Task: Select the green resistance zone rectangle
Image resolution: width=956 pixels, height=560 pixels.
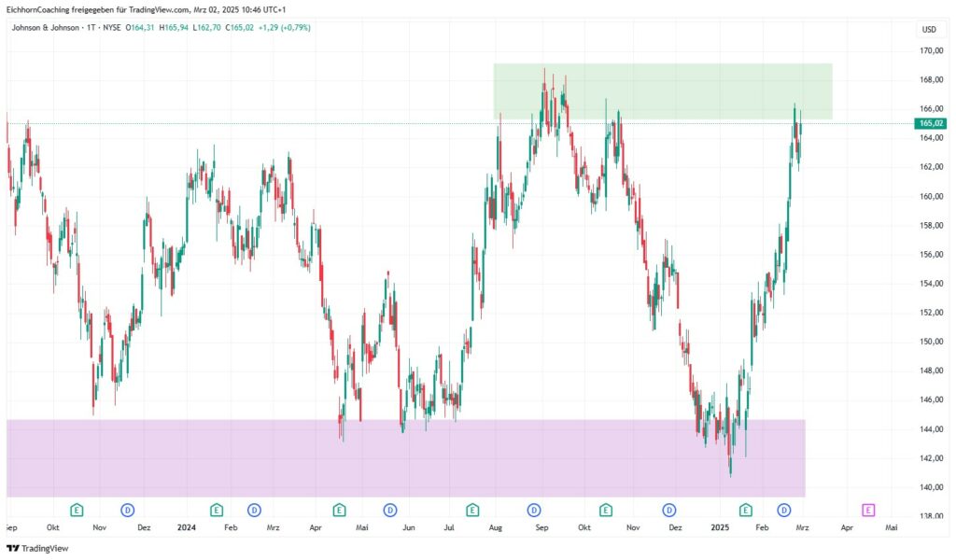Action: (x=663, y=91)
